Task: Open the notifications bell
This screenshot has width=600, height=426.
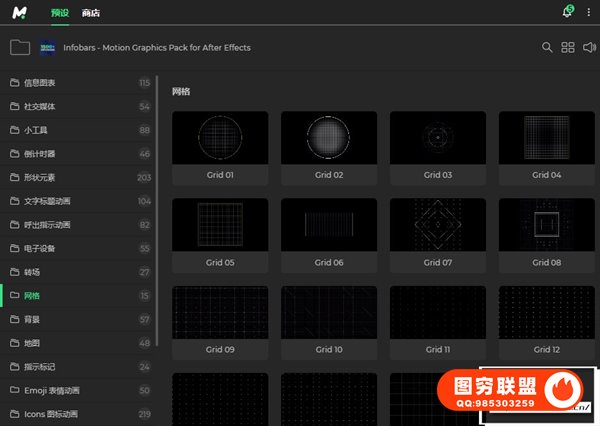Action: (x=567, y=13)
